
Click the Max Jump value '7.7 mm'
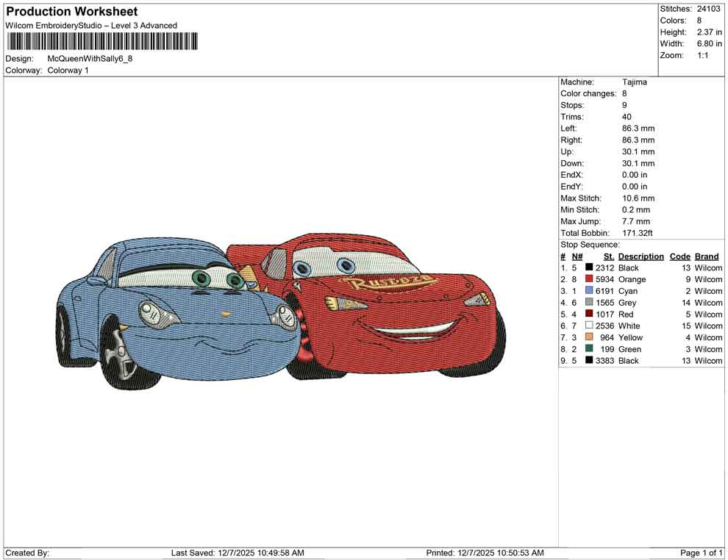point(636,221)
